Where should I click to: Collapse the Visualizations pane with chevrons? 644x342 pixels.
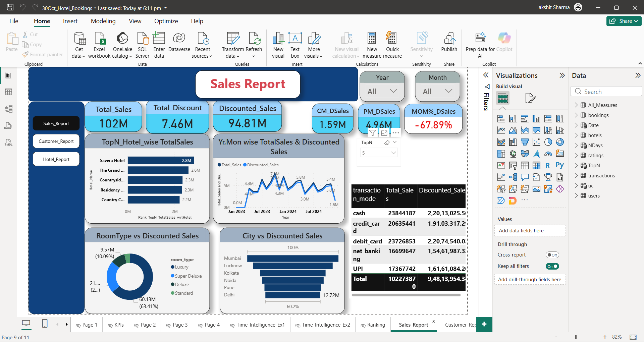pyautogui.click(x=562, y=75)
